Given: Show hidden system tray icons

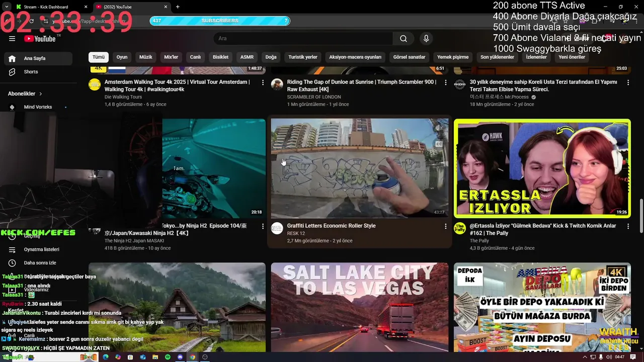Looking at the screenshot, I should pyautogui.click(x=585, y=357).
